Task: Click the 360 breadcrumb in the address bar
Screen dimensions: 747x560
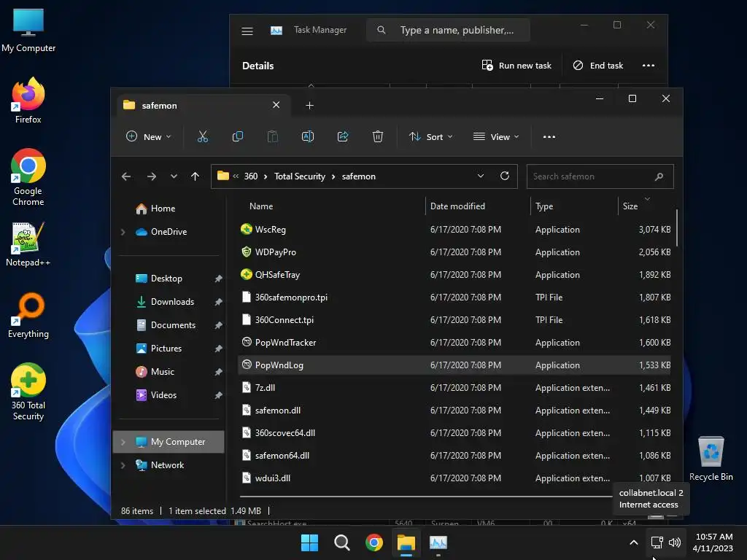Action: 251,176
